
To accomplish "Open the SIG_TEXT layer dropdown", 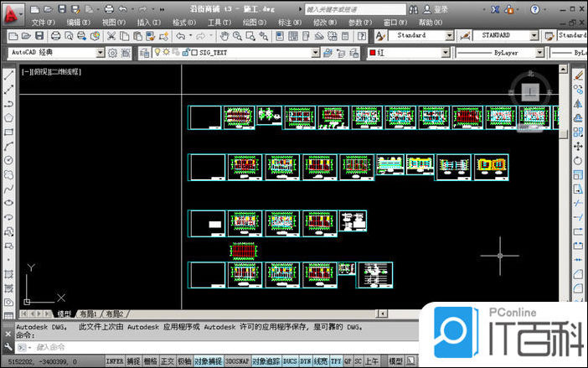I will click(x=315, y=52).
